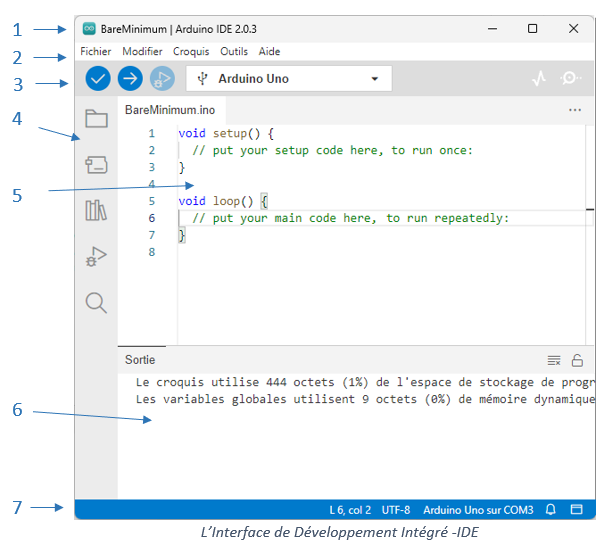The image size is (604, 544).
Task: Click the editor vertical scrollbar overview ruler
Action: coord(589,235)
